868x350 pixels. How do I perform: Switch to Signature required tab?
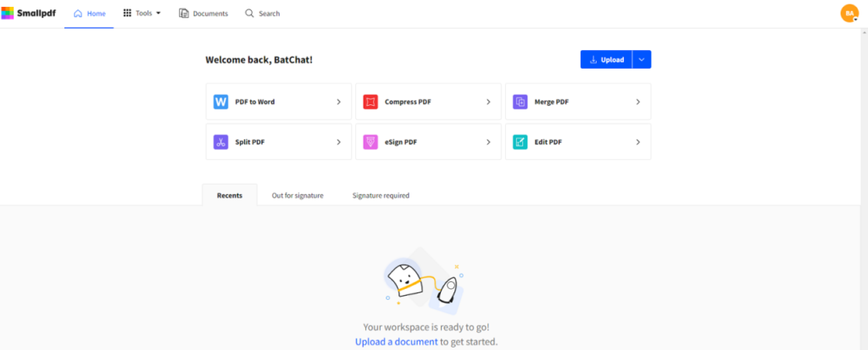[x=381, y=196]
